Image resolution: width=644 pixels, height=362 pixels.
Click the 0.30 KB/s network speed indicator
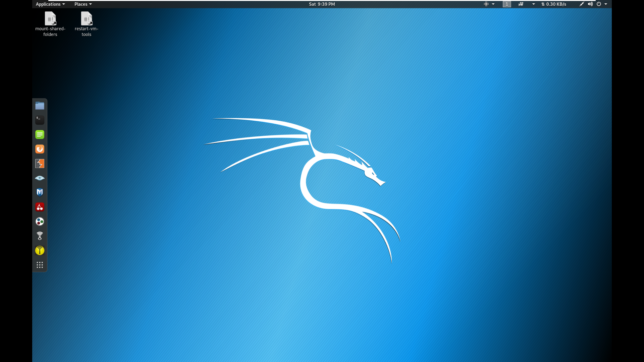pos(553,4)
